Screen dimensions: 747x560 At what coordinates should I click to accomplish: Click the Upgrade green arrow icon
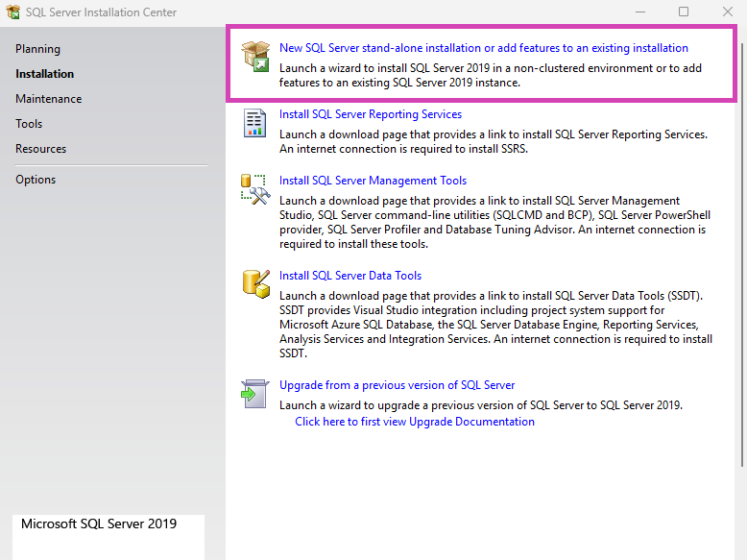click(254, 394)
